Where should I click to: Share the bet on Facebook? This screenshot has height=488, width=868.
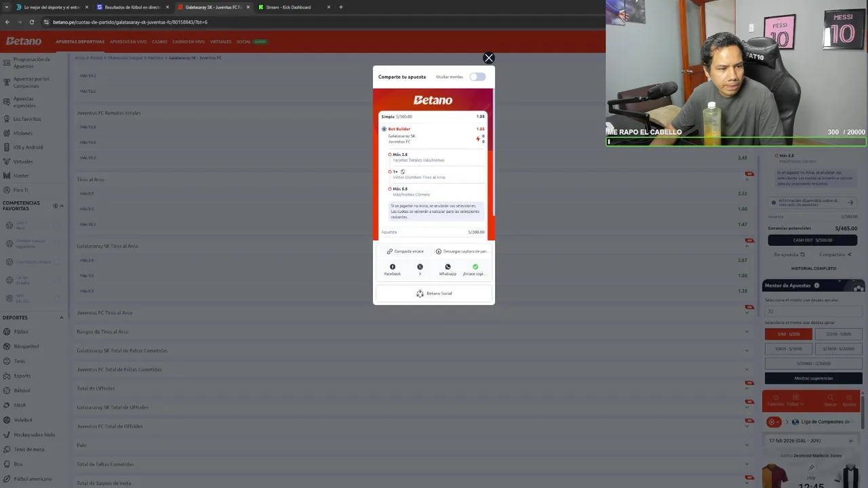(392, 269)
